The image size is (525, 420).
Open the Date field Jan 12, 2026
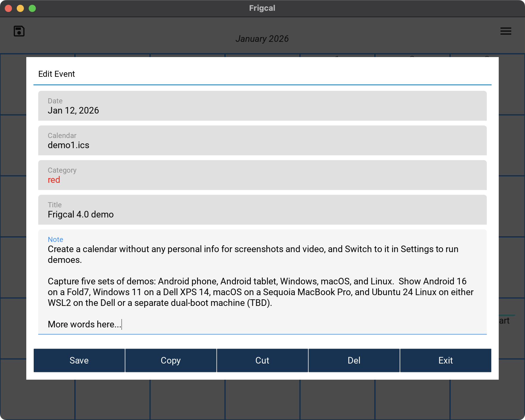(x=262, y=106)
